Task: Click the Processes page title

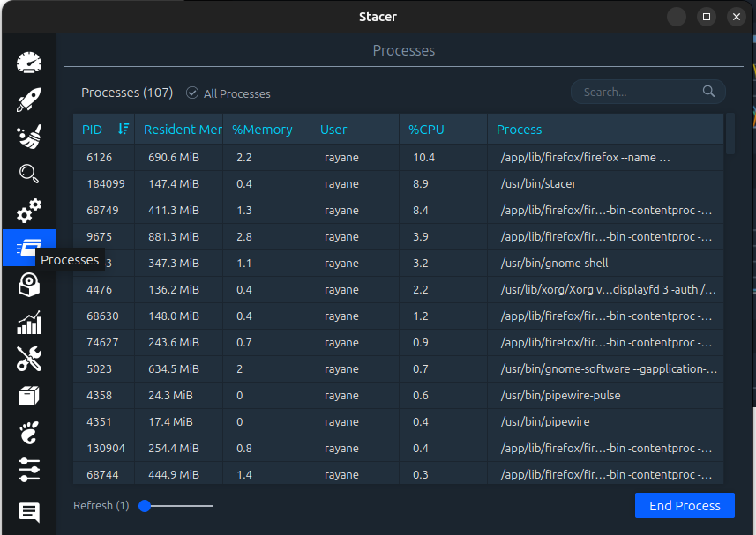Action: (x=403, y=50)
